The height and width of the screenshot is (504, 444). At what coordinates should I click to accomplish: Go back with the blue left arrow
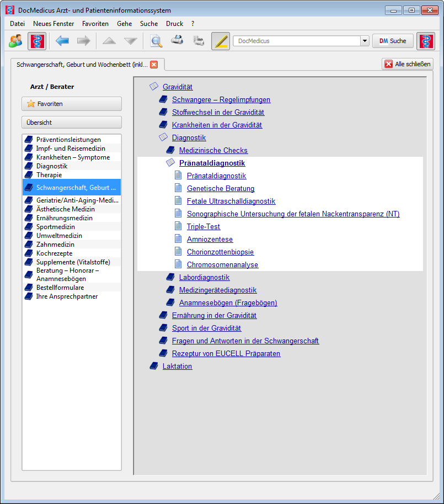pos(62,41)
